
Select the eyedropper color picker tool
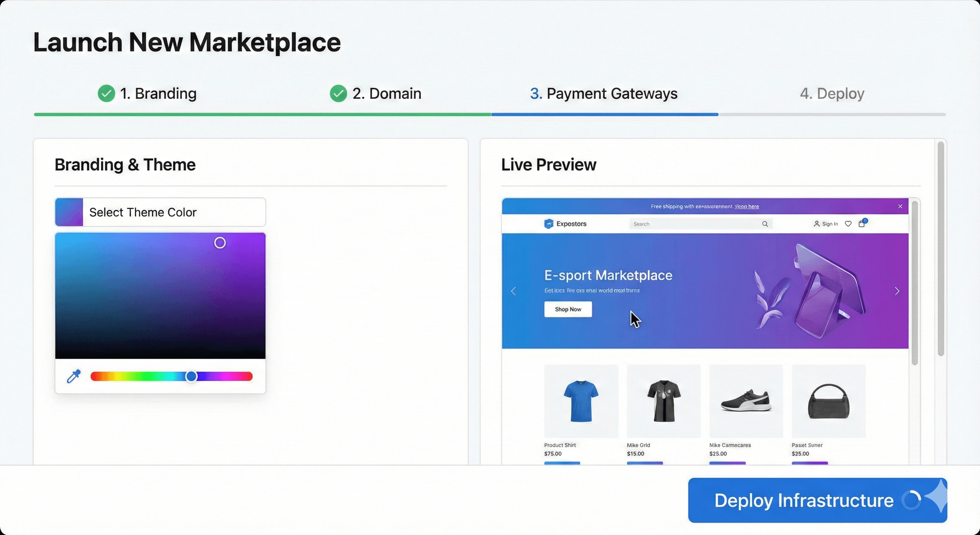[x=73, y=376]
